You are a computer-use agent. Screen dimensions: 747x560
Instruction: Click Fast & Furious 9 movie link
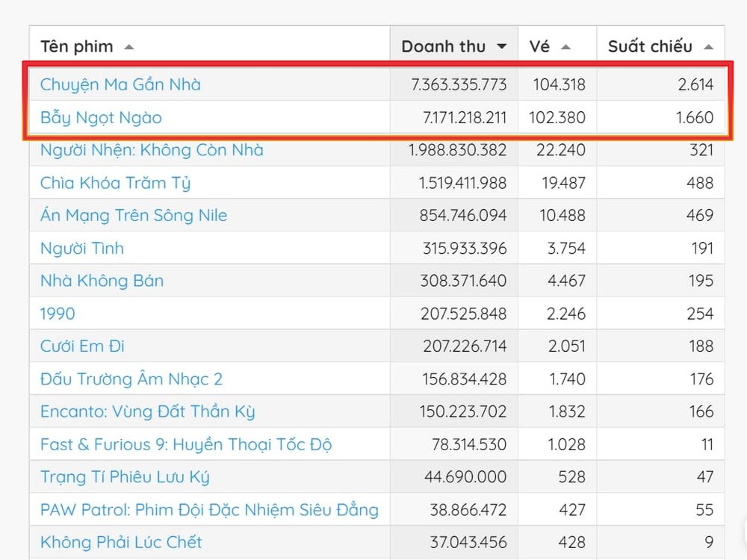[186, 444]
